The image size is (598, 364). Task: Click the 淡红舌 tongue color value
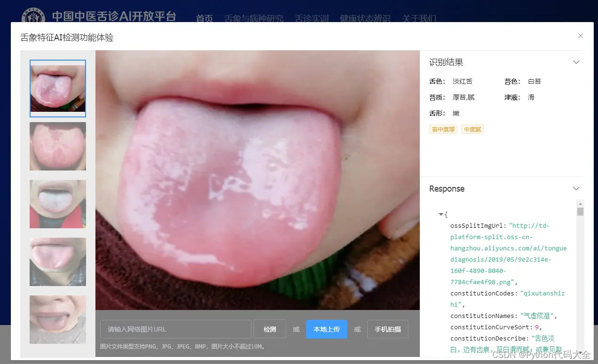pyautogui.click(x=463, y=81)
